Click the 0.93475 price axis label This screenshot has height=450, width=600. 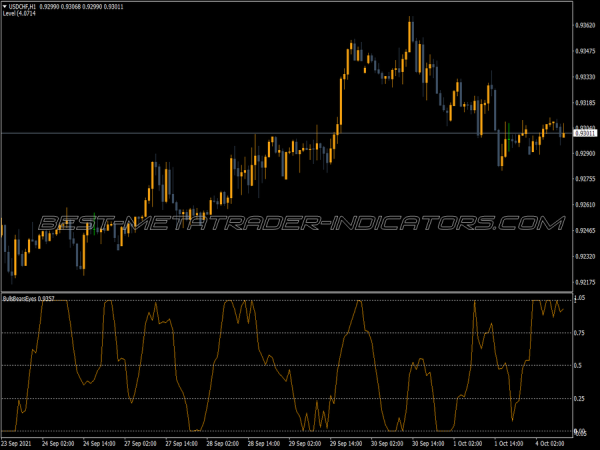coord(585,51)
